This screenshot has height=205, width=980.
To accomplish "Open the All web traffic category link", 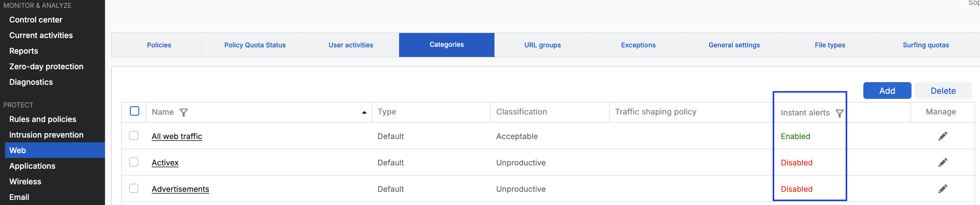I will click(x=176, y=136).
